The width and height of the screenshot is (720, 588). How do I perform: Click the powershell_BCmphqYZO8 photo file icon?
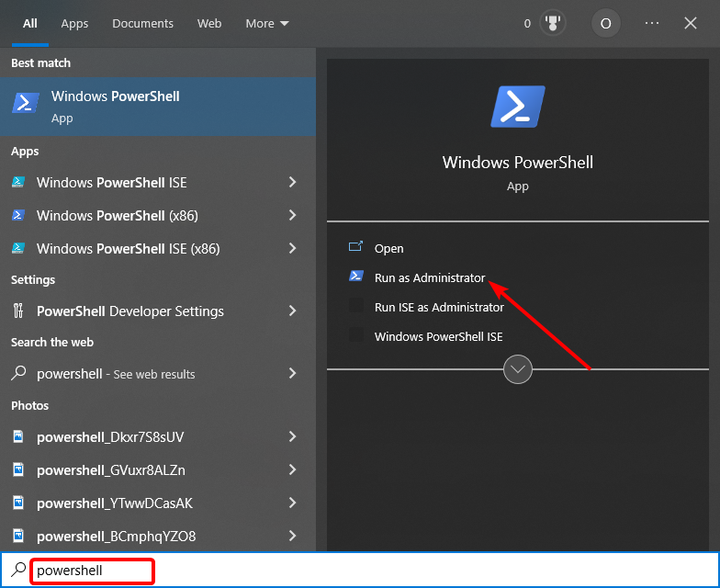point(18,536)
